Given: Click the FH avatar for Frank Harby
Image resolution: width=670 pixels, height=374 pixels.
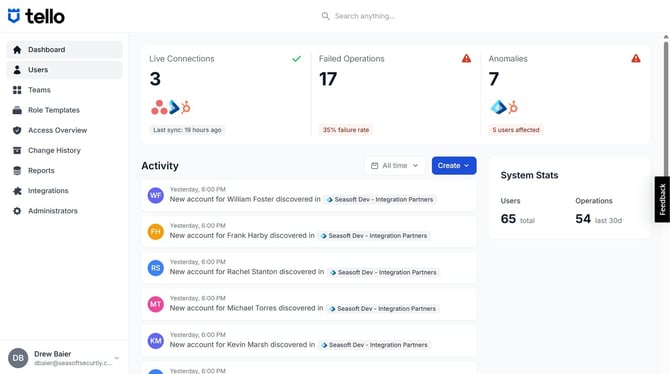Looking at the screenshot, I should click(156, 232).
